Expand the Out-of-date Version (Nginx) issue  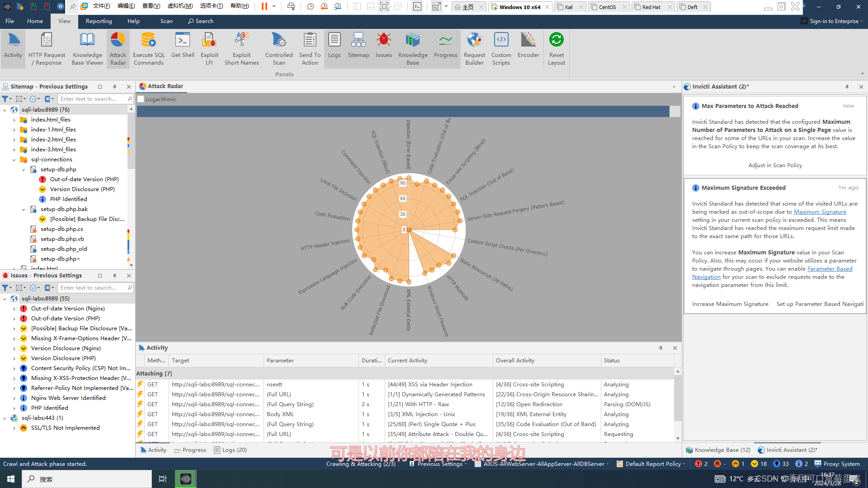(14, 309)
